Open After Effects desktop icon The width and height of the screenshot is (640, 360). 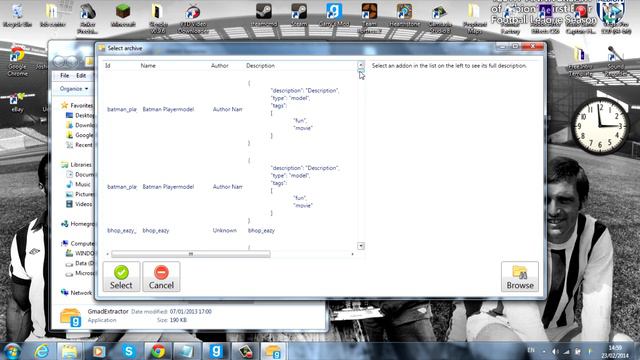click(x=545, y=18)
